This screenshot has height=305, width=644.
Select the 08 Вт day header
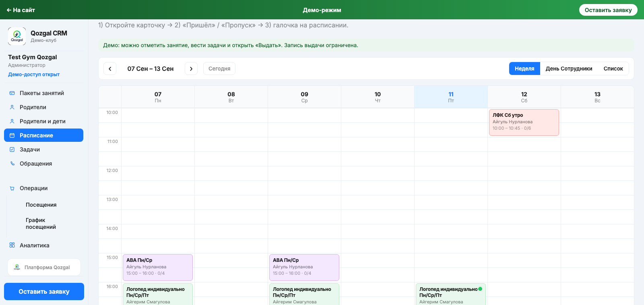[x=231, y=97]
